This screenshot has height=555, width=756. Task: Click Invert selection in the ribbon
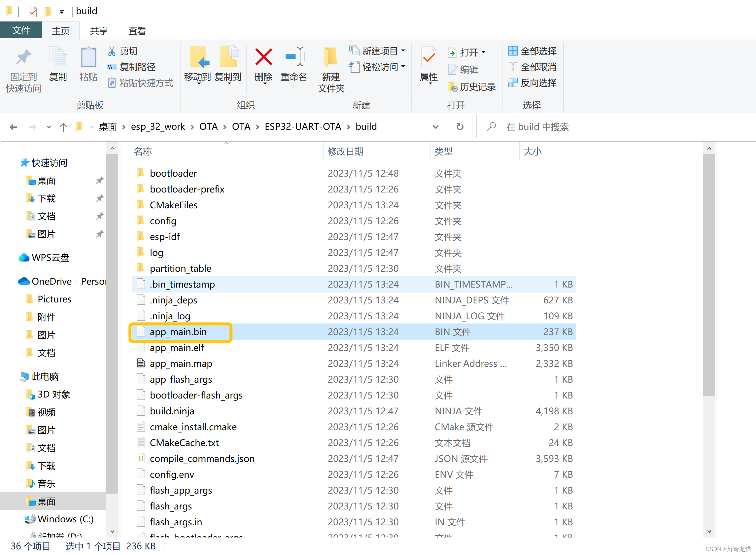(532, 83)
